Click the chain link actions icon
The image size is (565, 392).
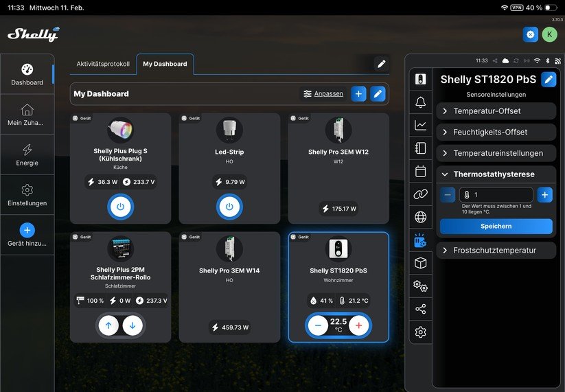(x=420, y=194)
